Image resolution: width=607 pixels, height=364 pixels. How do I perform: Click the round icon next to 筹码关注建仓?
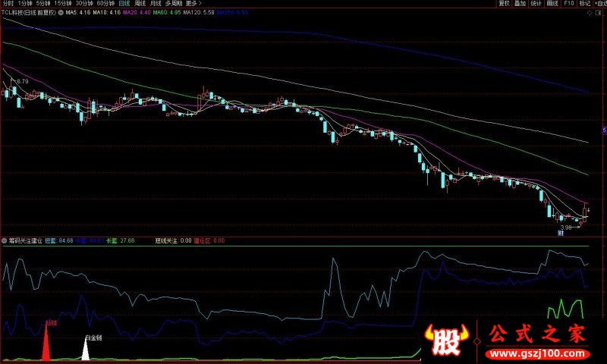pyautogui.click(x=4, y=240)
